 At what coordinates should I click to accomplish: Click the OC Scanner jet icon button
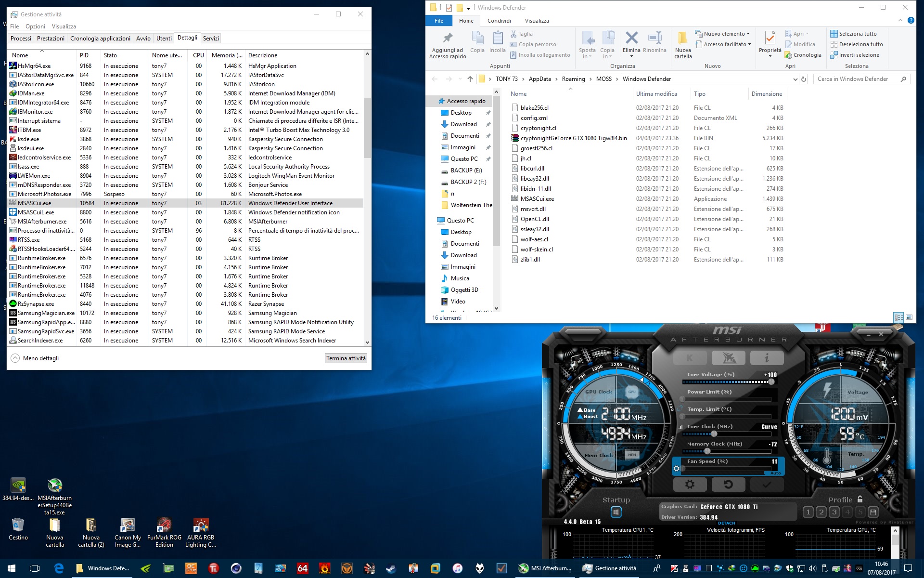[728, 358]
